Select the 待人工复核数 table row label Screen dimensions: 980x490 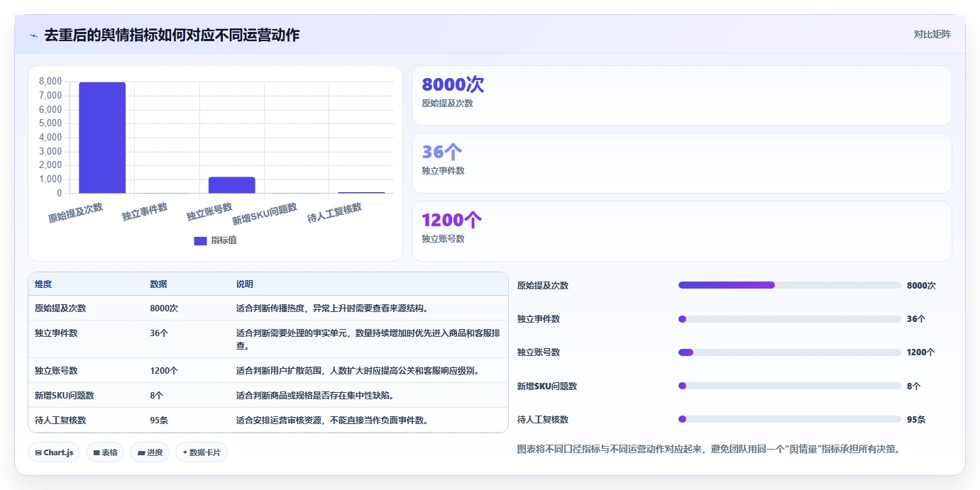click(x=60, y=420)
